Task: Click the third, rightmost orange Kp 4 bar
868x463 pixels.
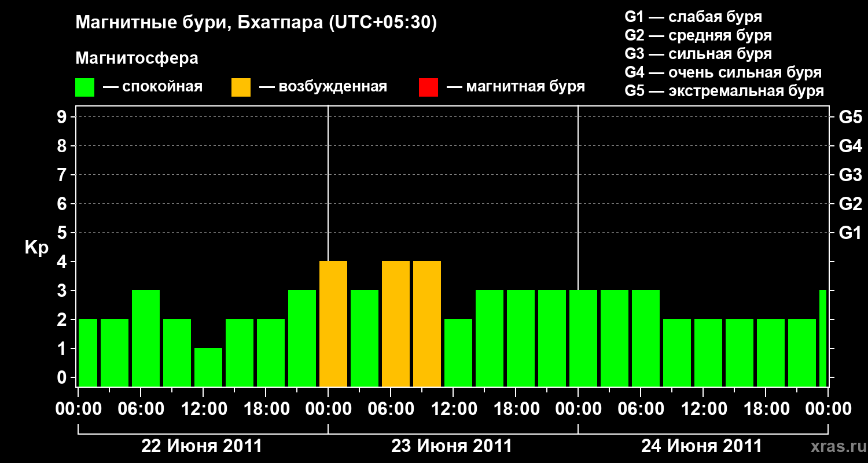Action: coord(427,324)
